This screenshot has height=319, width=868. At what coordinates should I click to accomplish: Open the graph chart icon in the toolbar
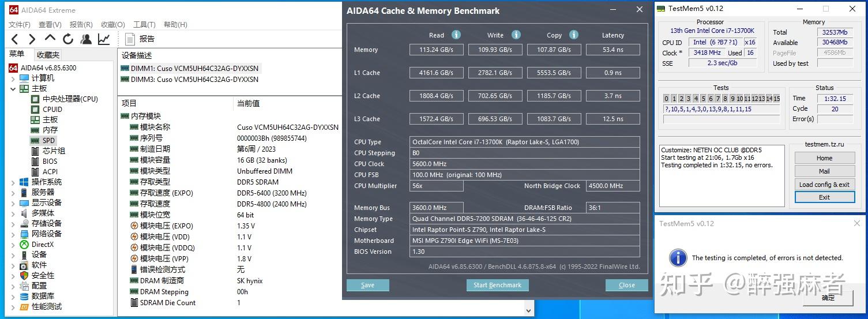point(104,39)
